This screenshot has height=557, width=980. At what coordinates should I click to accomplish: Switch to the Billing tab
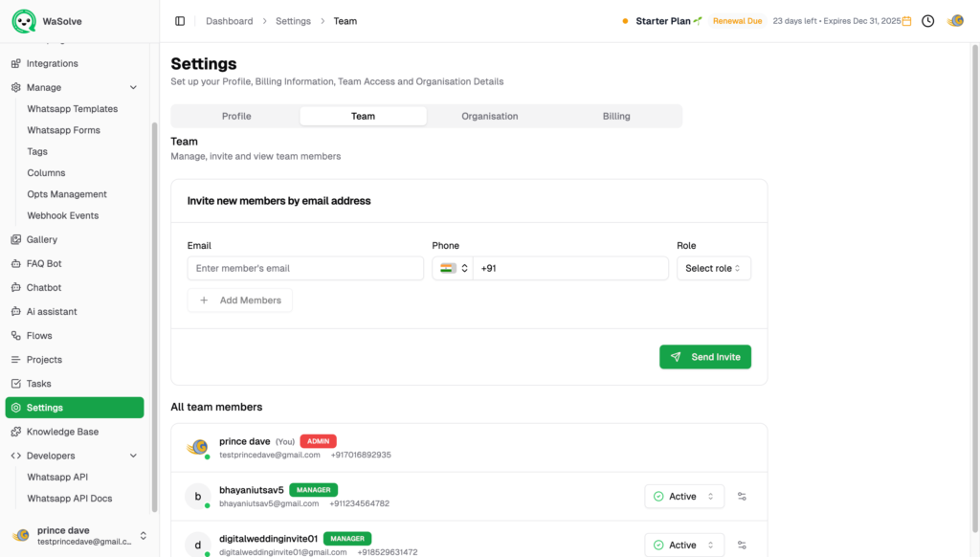tap(616, 116)
